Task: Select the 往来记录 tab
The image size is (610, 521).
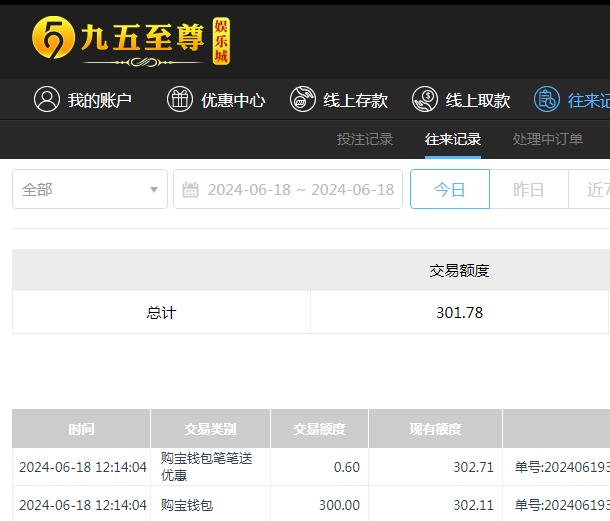Action: coord(453,139)
